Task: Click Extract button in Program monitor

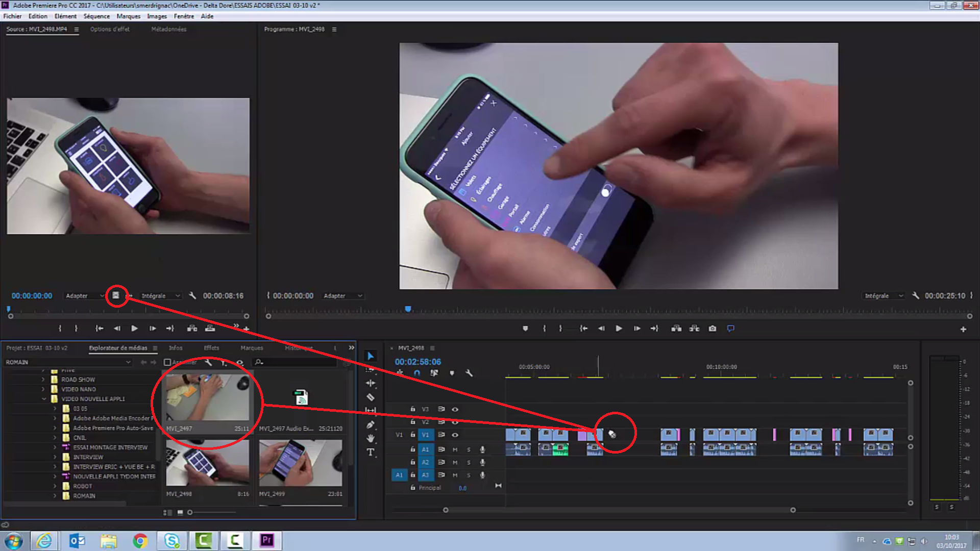Action: [694, 329]
